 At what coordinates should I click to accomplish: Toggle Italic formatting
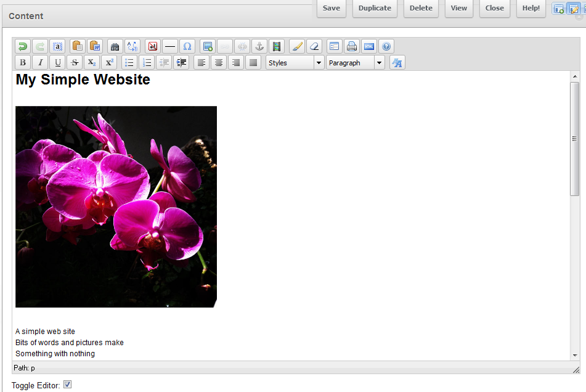coord(40,62)
